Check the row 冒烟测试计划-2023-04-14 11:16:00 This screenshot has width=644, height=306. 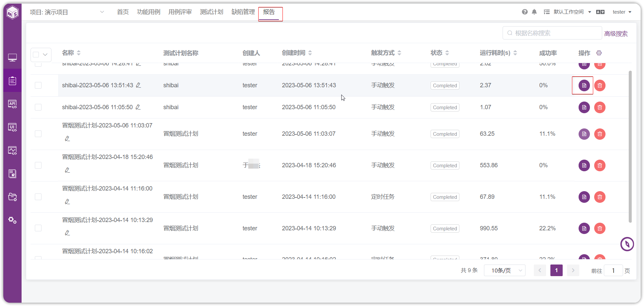coord(38,197)
